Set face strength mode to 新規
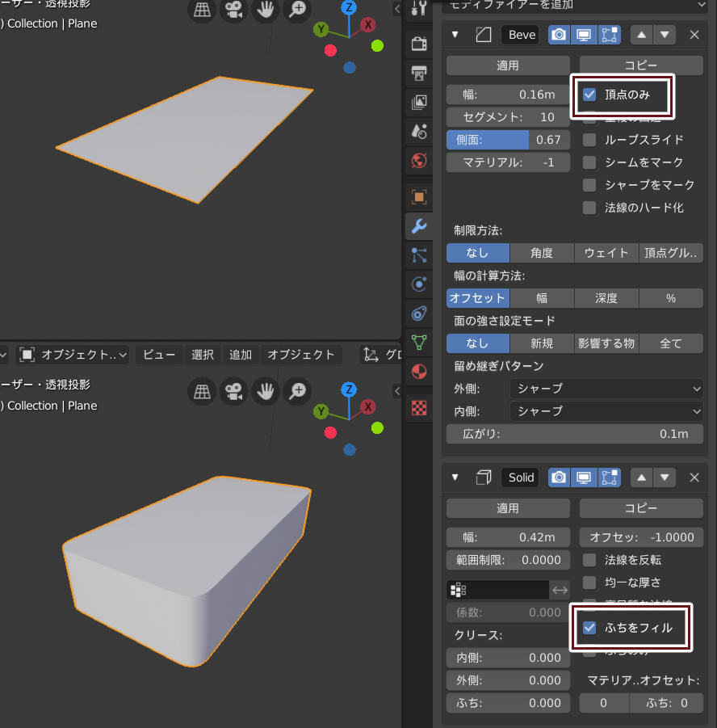The height and width of the screenshot is (728, 717). [x=542, y=343]
